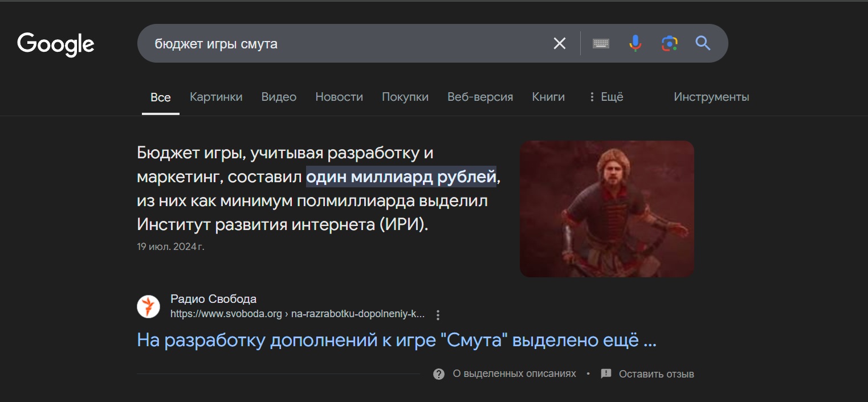Open the featured snippet game image

tap(607, 209)
